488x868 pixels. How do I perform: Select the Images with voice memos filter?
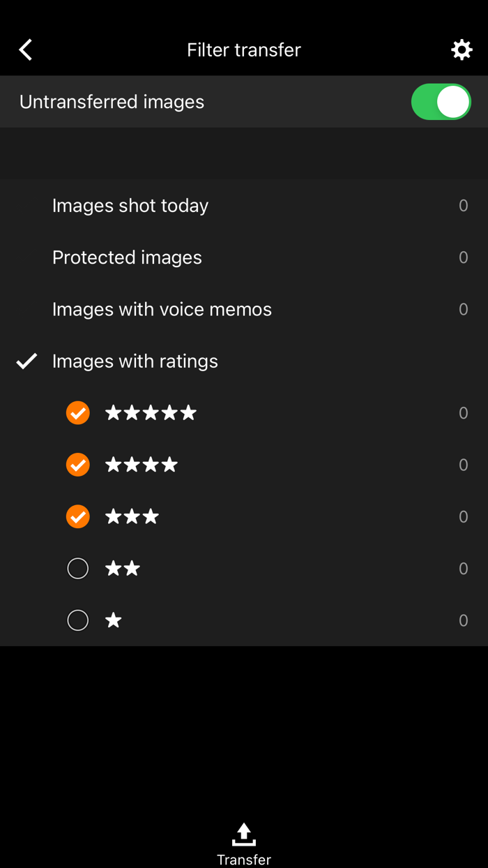point(162,309)
